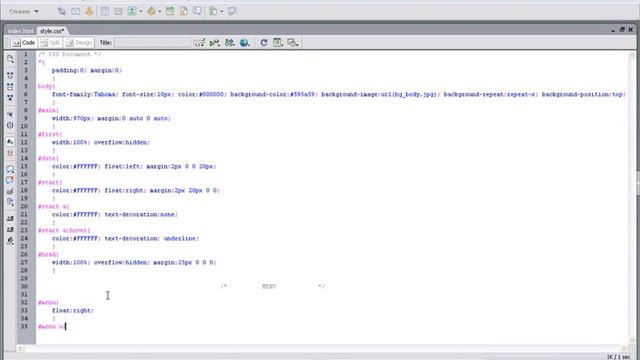Insert a Div Tag from the Insert bar
Image resolution: width=640 pixels, height=360 pixels.
(118, 11)
